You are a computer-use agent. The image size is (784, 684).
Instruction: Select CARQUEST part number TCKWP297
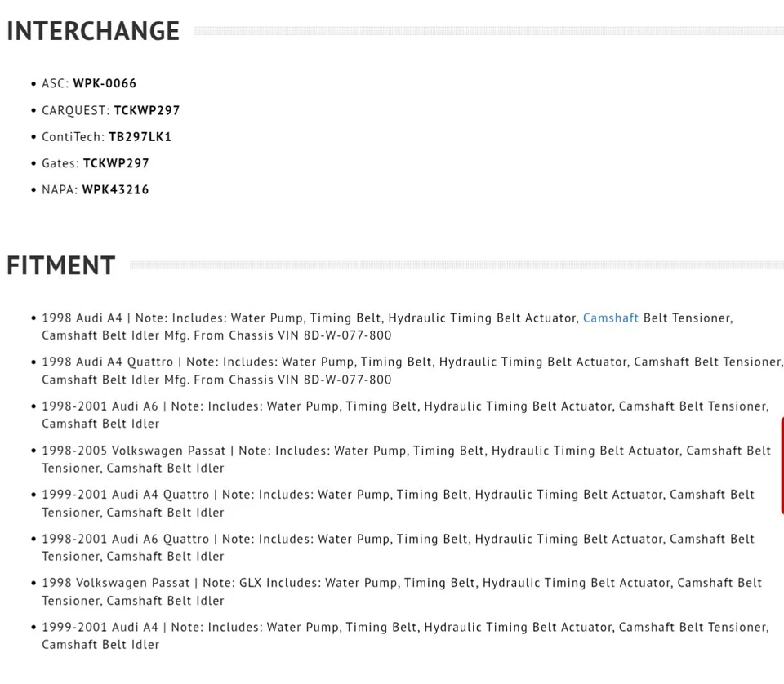click(x=147, y=110)
